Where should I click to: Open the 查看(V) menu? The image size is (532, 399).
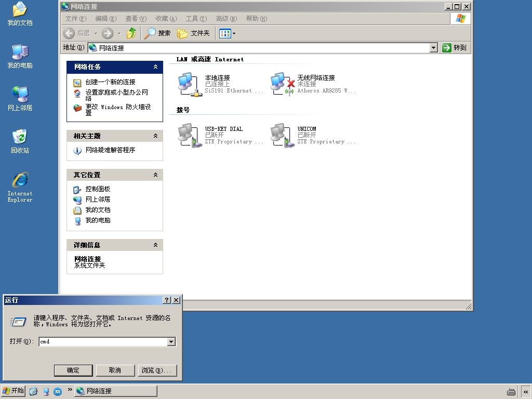136,19
